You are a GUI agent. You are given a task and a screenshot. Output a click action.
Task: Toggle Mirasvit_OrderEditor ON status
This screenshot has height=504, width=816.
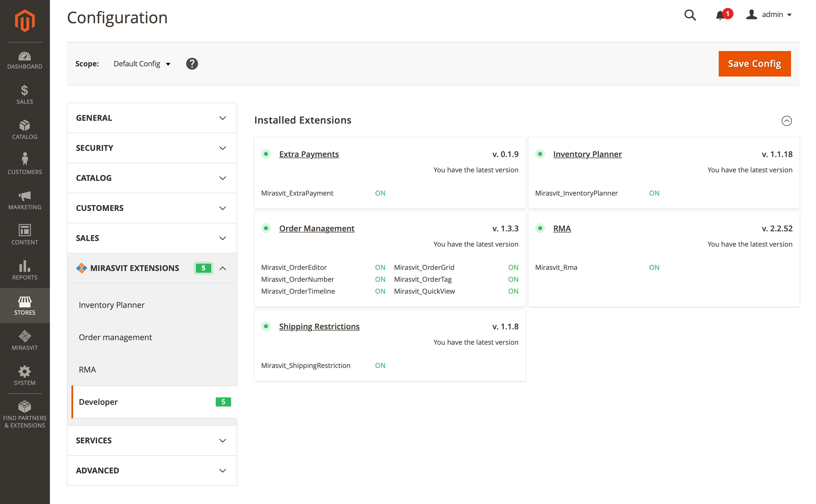pyautogui.click(x=380, y=267)
